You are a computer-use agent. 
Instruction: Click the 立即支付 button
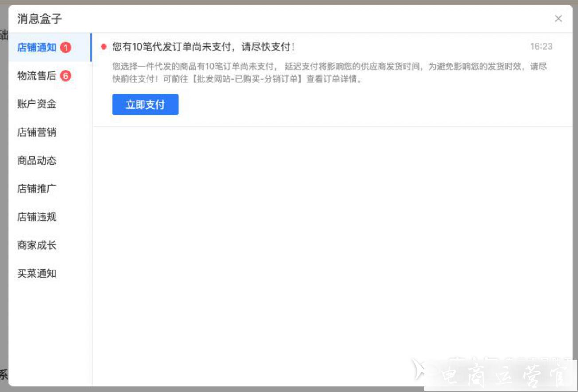[x=145, y=105]
